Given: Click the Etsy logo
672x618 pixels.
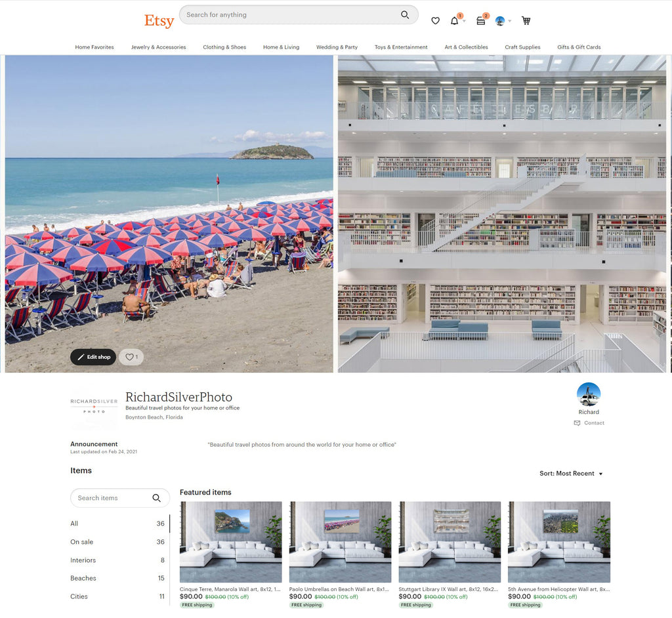Looking at the screenshot, I should [x=159, y=21].
